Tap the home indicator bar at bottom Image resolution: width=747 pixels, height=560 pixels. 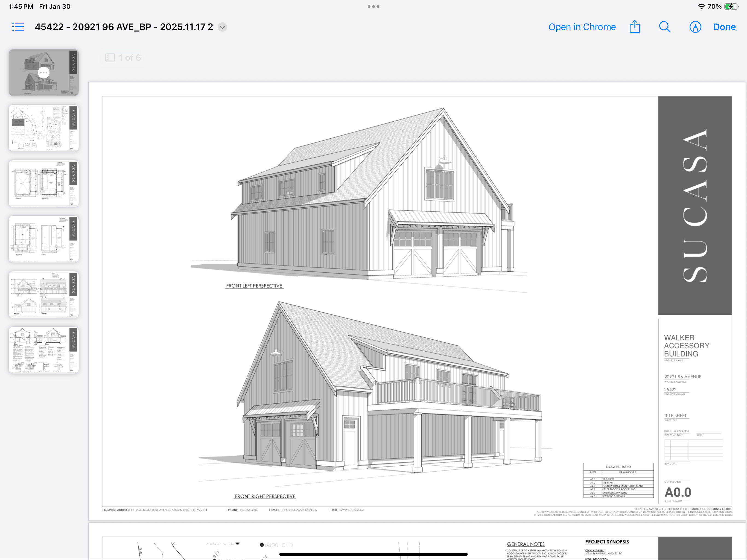click(x=373, y=554)
